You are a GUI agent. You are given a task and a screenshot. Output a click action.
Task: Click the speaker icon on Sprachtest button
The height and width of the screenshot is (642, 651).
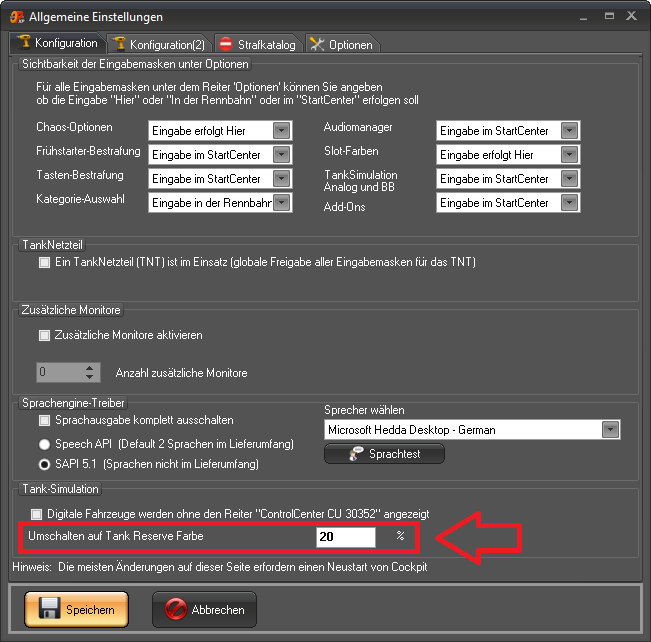point(356,453)
